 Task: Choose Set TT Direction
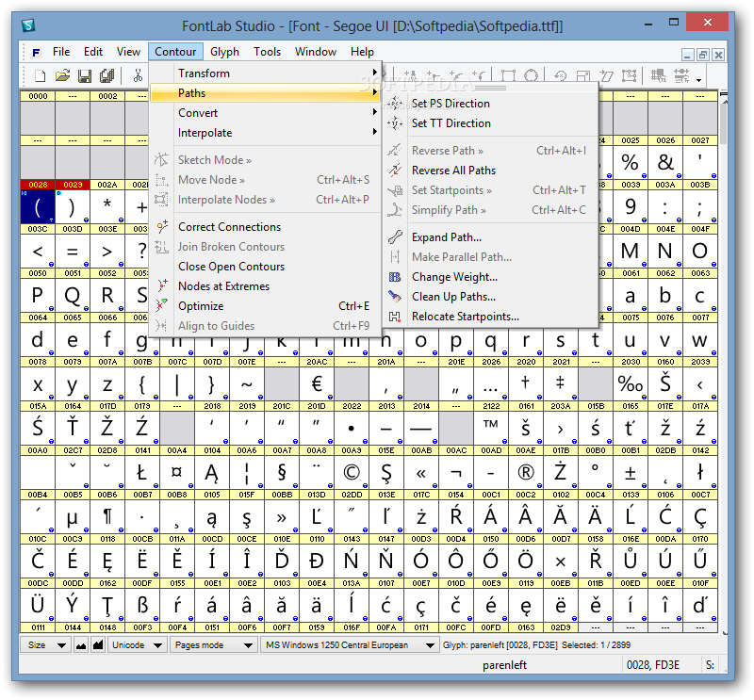pos(491,123)
